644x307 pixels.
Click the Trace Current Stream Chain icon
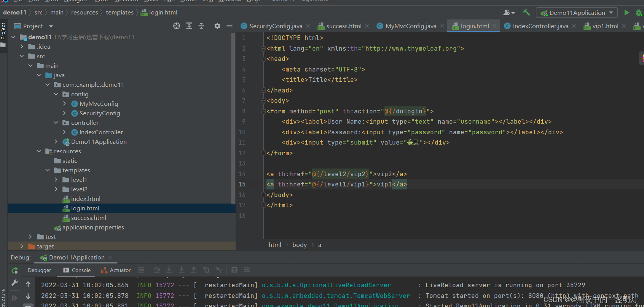[x=247, y=270]
